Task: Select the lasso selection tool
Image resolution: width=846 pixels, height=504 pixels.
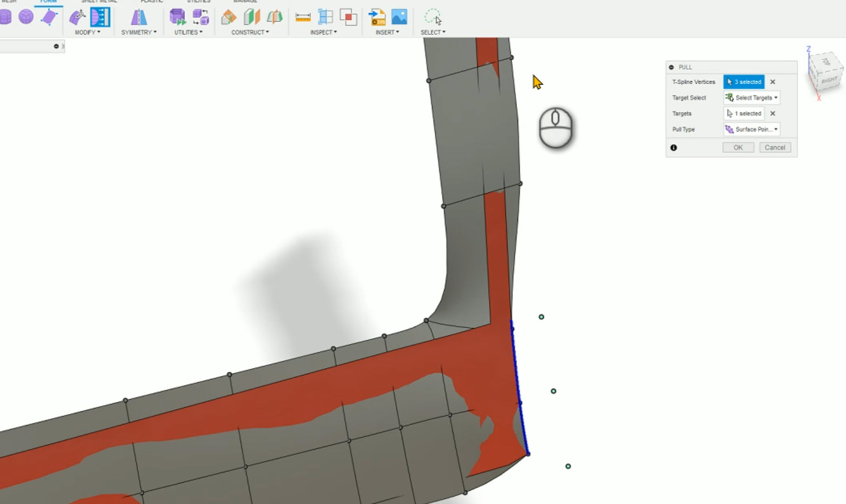Action: [x=432, y=16]
